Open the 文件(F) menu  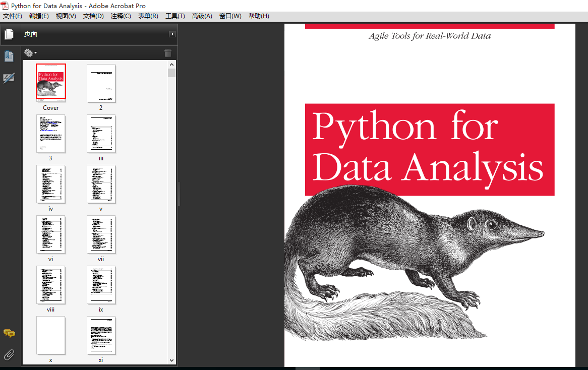13,16
